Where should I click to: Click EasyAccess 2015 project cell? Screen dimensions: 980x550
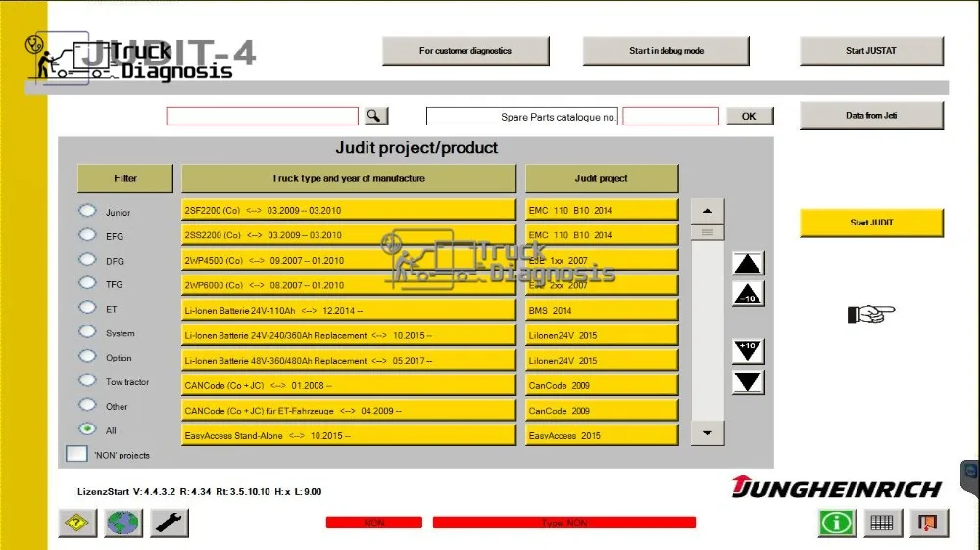(602, 435)
